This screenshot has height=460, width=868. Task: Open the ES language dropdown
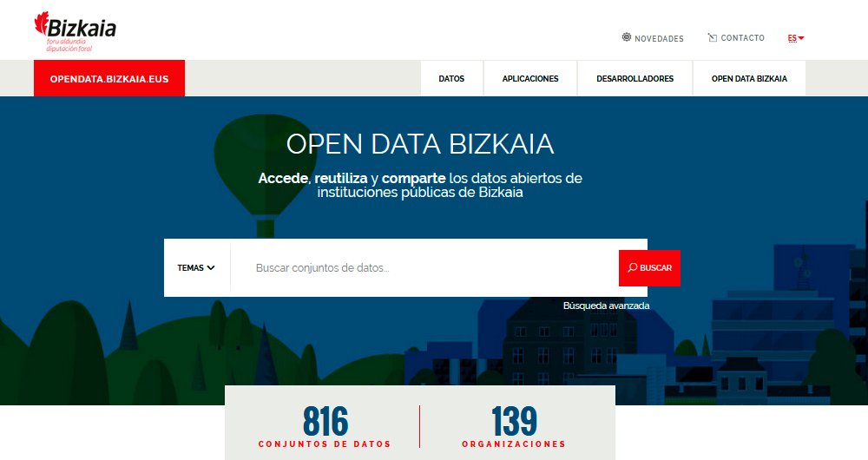pos(796,38)
